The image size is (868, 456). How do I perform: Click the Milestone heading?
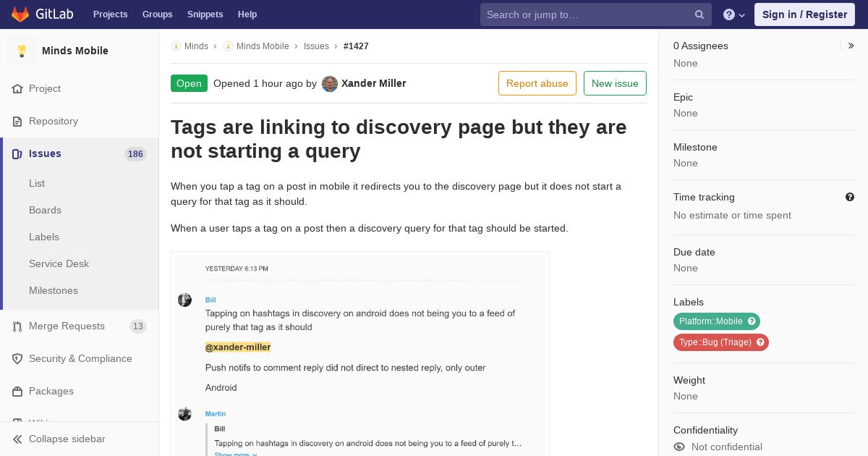pyautogui.click(x=695, y=147)
